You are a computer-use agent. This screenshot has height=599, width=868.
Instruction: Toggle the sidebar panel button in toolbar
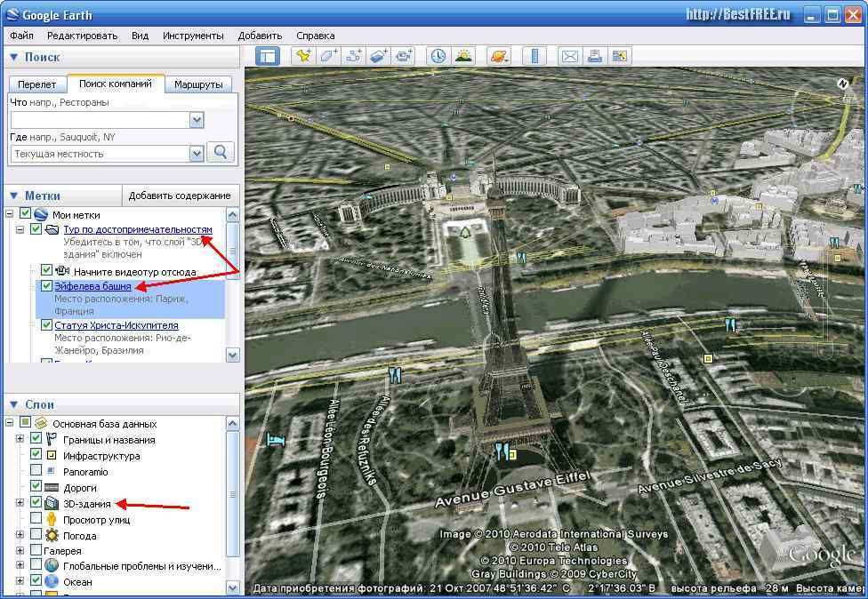268,56
